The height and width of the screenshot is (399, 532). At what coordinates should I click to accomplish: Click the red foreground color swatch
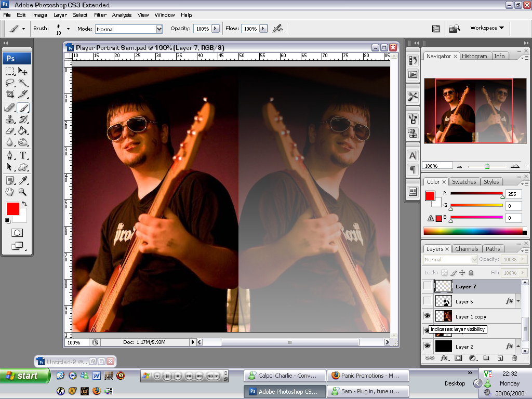pyautogui.click(x=12, y=209)
